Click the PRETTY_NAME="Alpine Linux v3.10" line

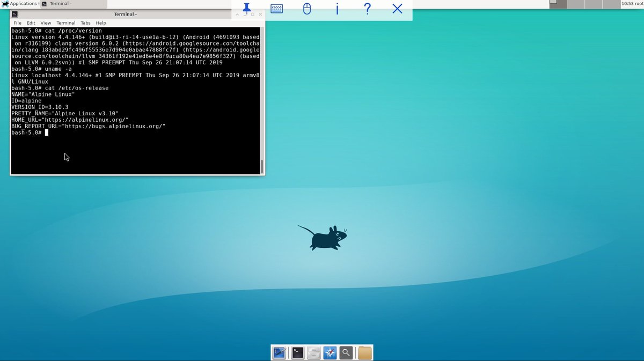pos(65,114)
